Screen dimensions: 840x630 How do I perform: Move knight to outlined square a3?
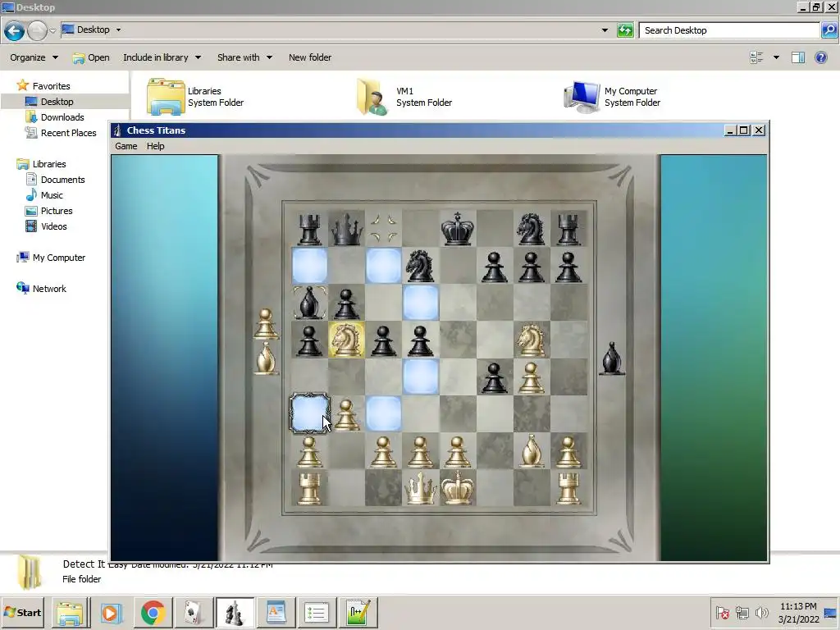click(x=309, y=413)
